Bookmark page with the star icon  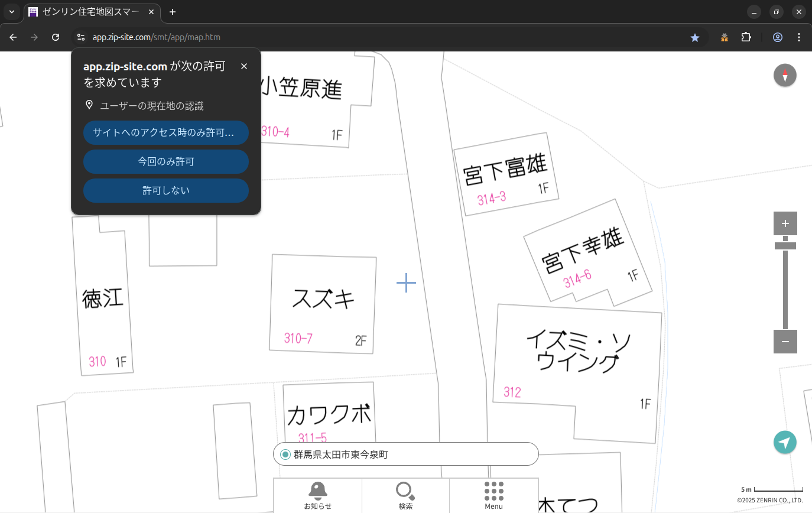tap(695, 37)
